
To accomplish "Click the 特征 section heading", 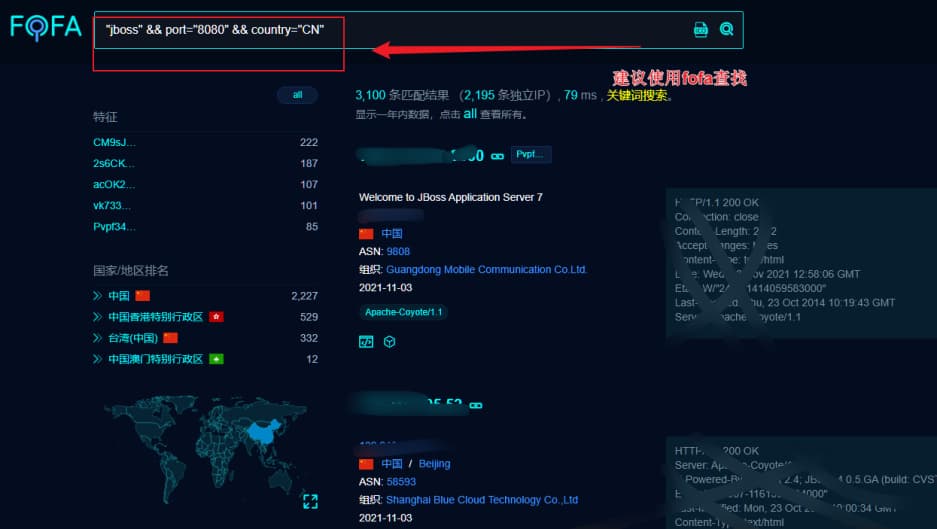I will 105,117.
